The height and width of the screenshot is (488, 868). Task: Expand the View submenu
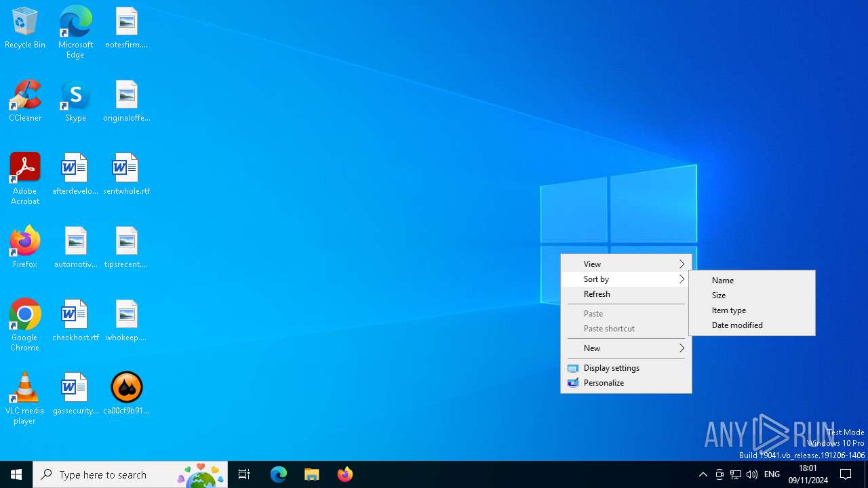627,264
